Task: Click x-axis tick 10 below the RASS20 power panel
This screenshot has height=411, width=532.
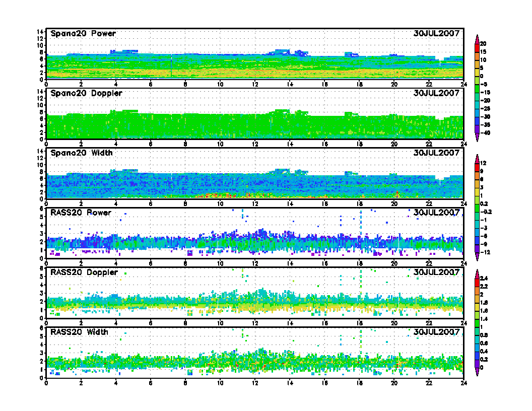Action: coord(220,263)
